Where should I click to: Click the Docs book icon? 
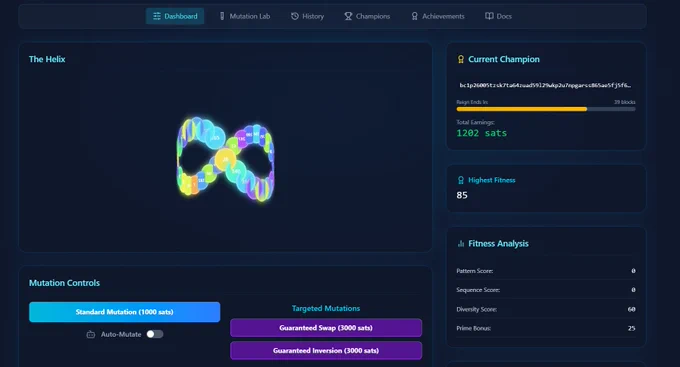click(x=489, y=16)
